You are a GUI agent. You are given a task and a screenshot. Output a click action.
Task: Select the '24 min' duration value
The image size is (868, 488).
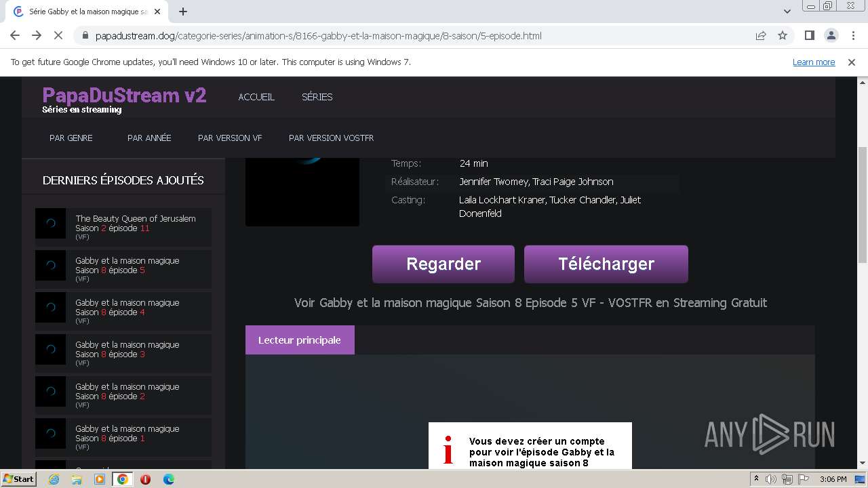click(x=473, y=163)
